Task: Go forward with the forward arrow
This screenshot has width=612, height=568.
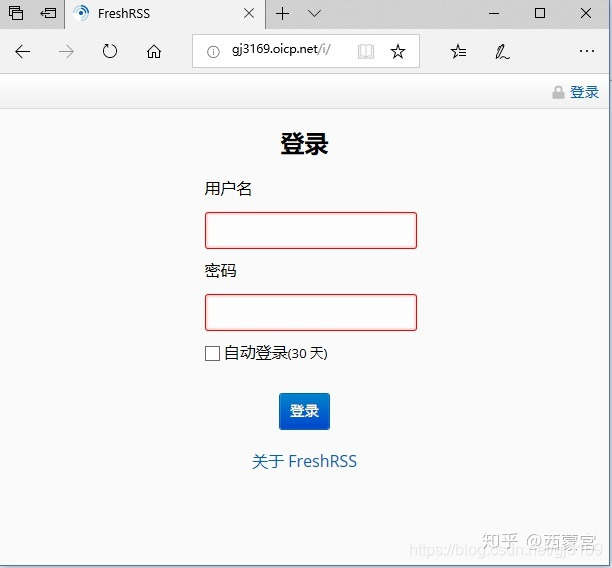Action: point(66,52)
